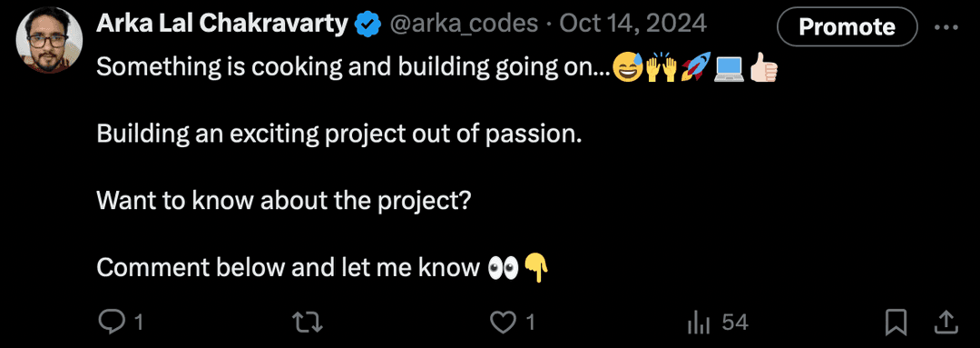The height and width of the screenshot is (348, 980).
Task: Click 'Want to know about the project?' text
Action: coord(283,200)
